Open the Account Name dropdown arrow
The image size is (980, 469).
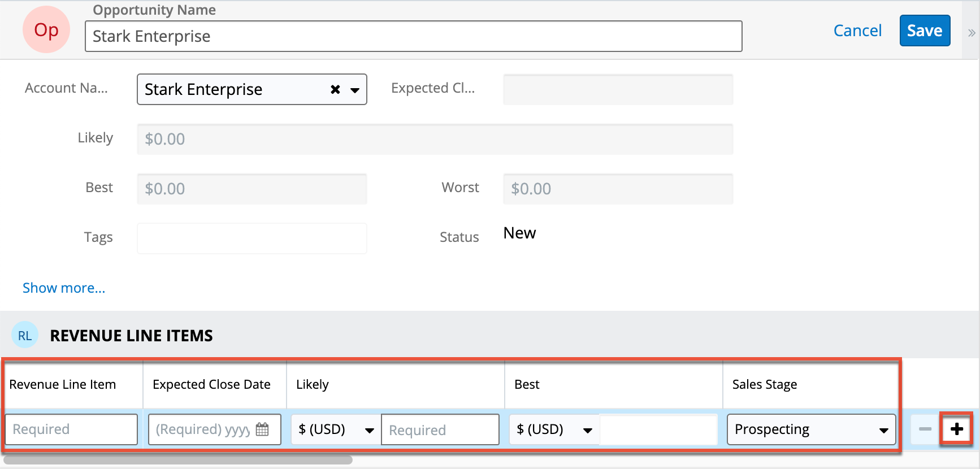pyautogui.click(x=355, y=90)
